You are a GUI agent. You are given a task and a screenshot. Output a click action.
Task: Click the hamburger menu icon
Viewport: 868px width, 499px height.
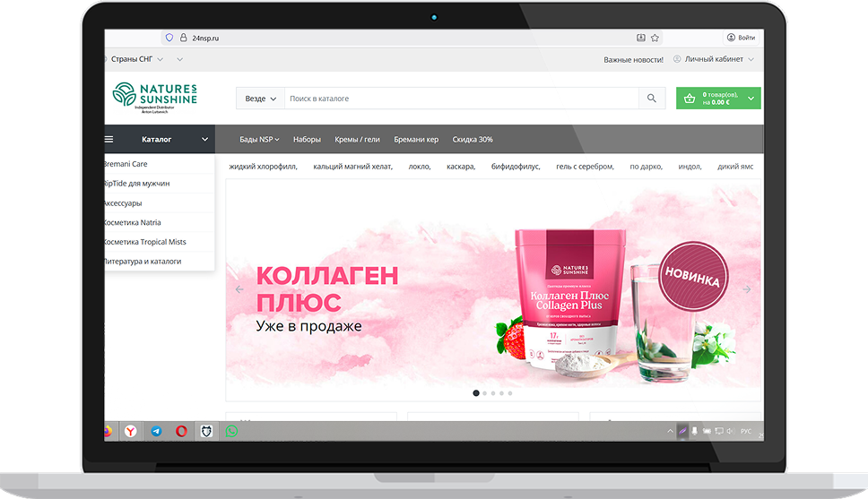(109, 140)
